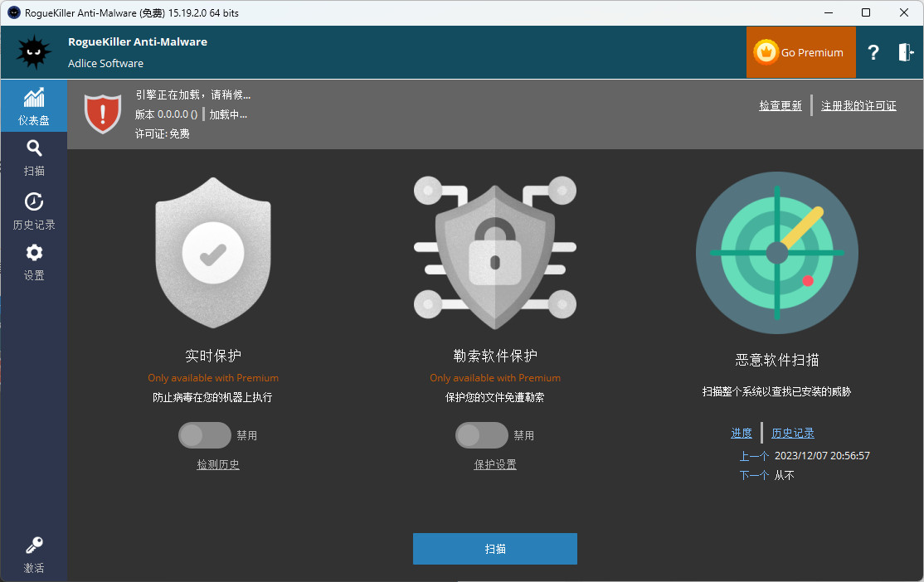Click the 检查更新 link
This screenshot has width=924, height=582.
[781, 105]
